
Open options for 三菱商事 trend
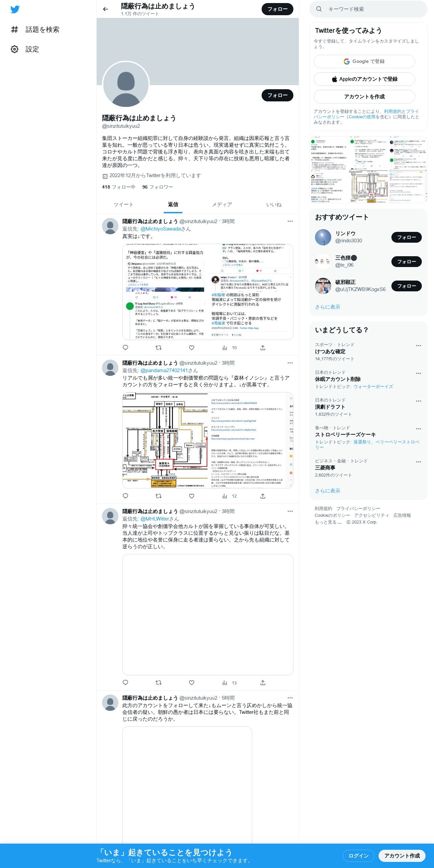[x=418, y=462]
